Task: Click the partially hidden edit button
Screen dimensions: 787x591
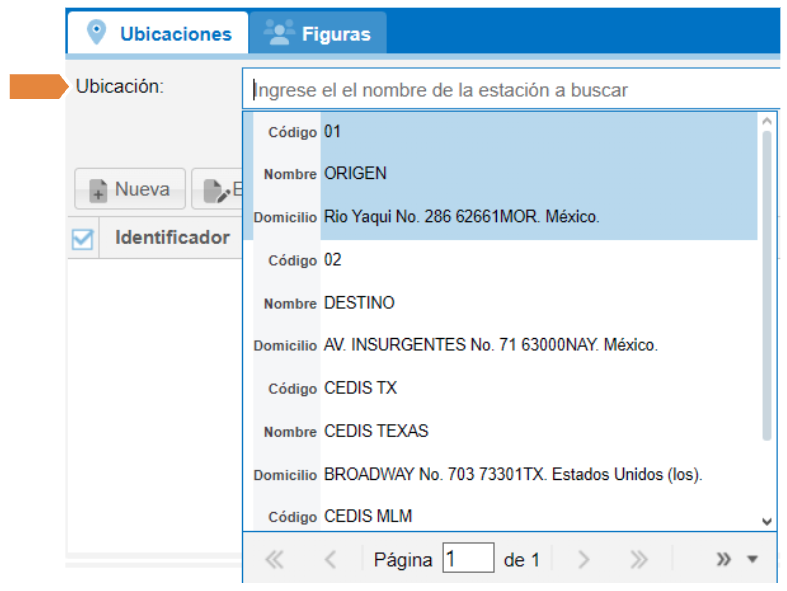Action: (217, 189)
